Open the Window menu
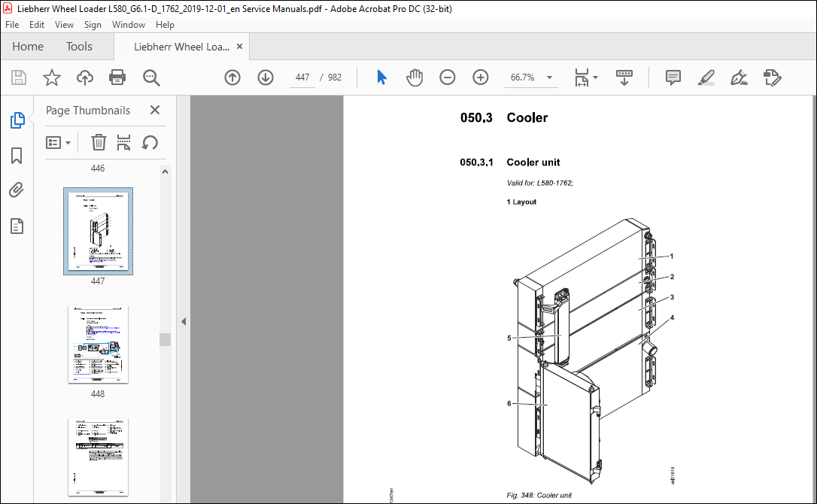Screen dimensions: 817x504 click(128, 25)
